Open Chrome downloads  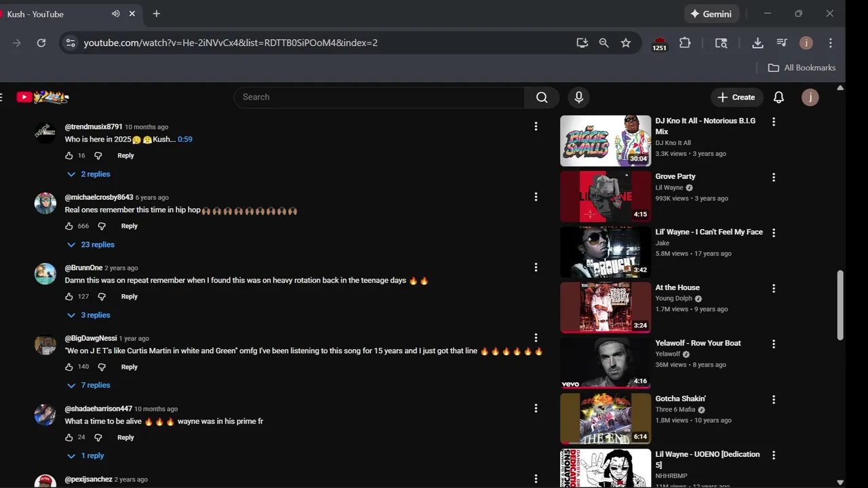(x=757, y=43)
